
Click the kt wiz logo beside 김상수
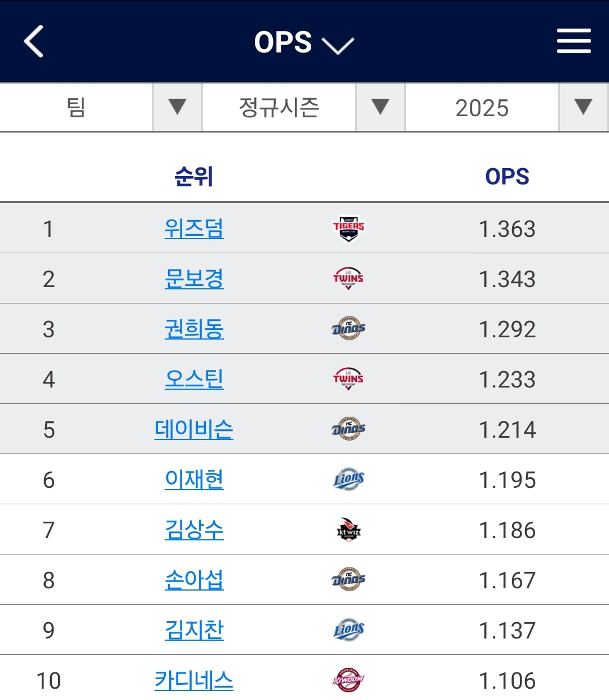pos(348,530)
